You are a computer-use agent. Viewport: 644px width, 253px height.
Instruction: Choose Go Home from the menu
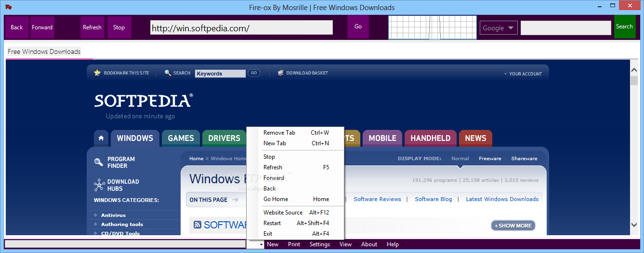tap(295, 199)
